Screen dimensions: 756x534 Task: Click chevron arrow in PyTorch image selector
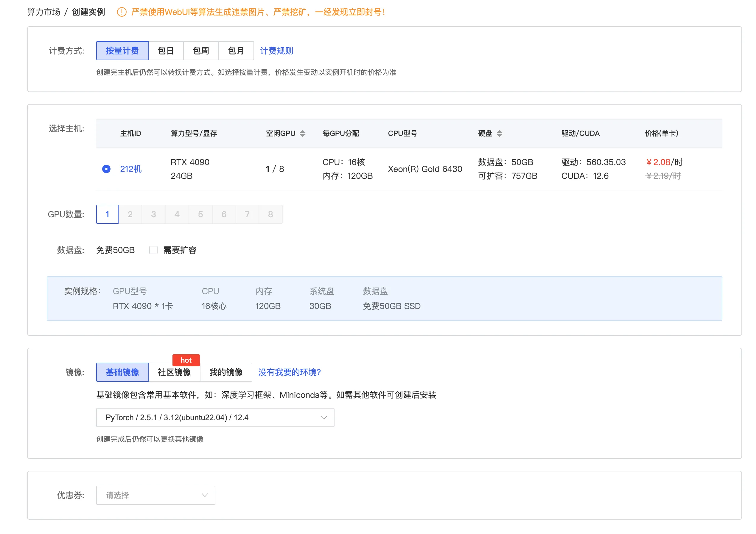[324, 417]
